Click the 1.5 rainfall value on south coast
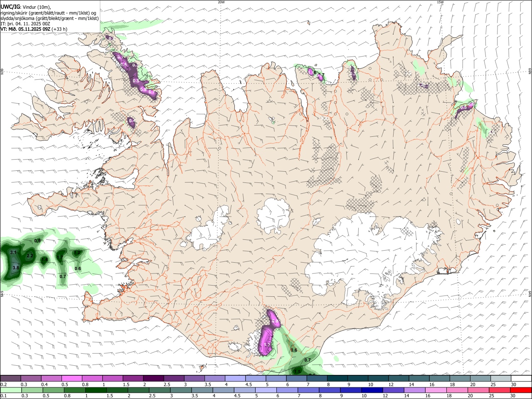Screen dimensions: 532x399 297,372
